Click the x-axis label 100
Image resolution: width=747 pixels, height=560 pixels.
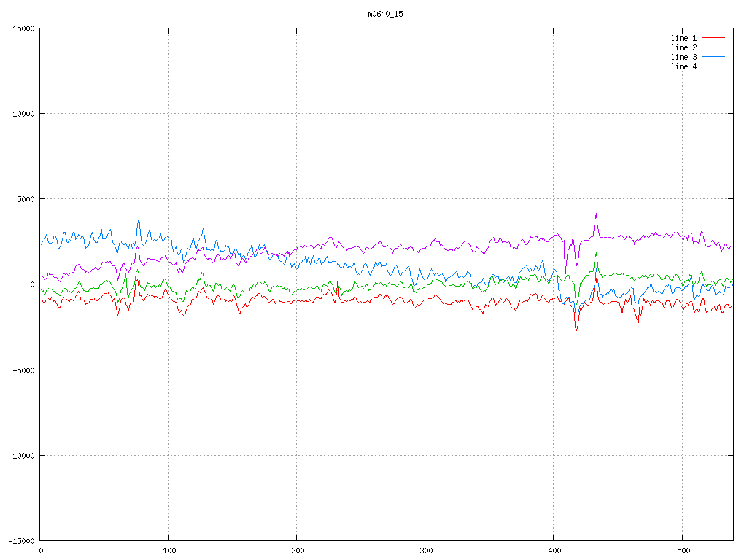[169, 551]
